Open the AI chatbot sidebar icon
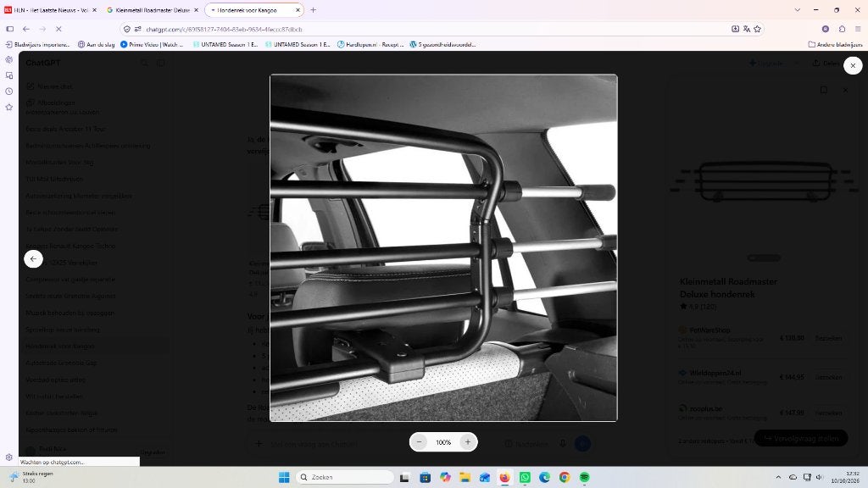 (x=8, y=60)
